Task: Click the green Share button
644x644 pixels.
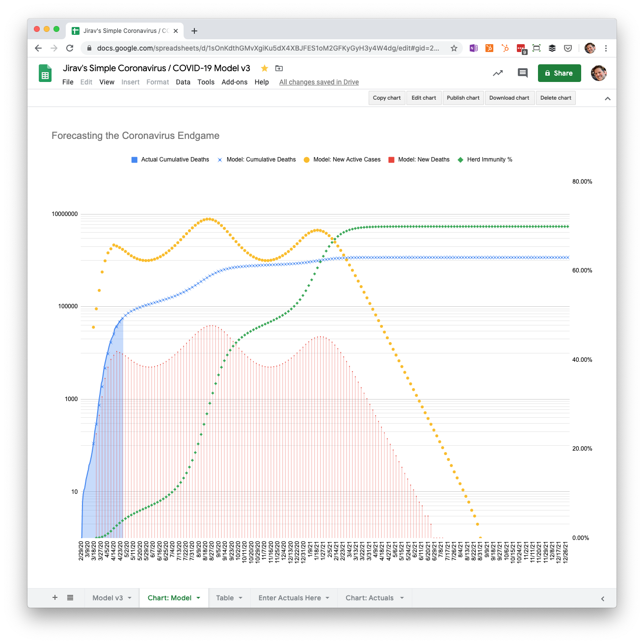Action: [559, 73]
